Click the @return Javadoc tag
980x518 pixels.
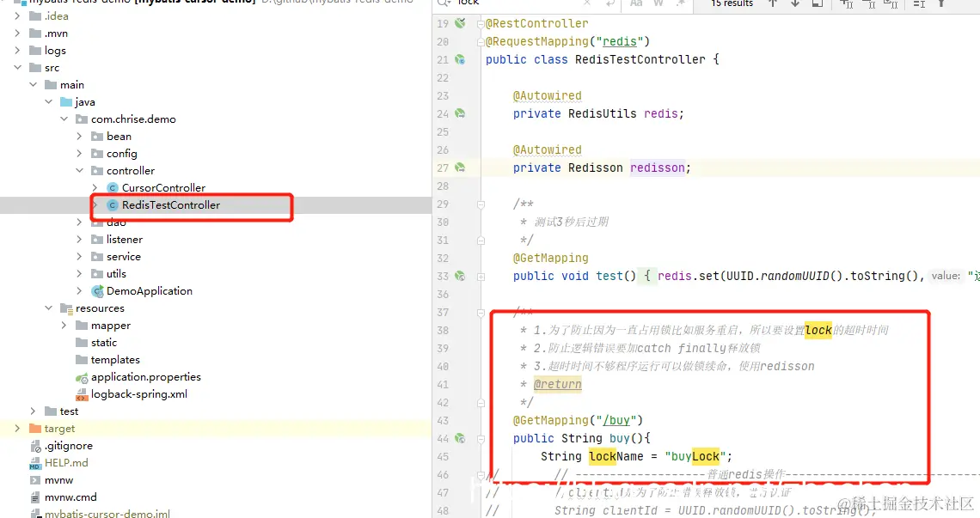point(558,384)
